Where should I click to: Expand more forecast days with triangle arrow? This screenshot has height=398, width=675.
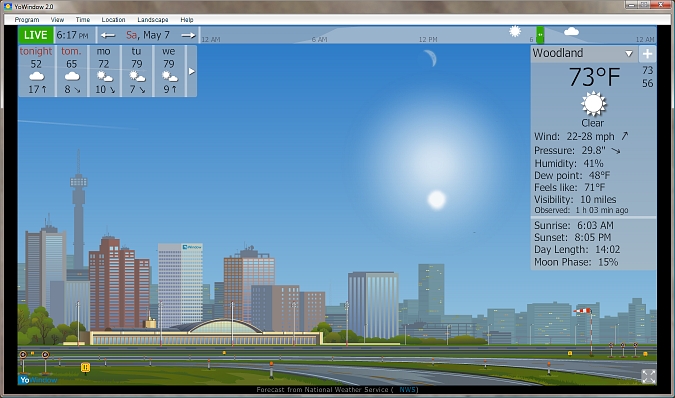[192, 71]
